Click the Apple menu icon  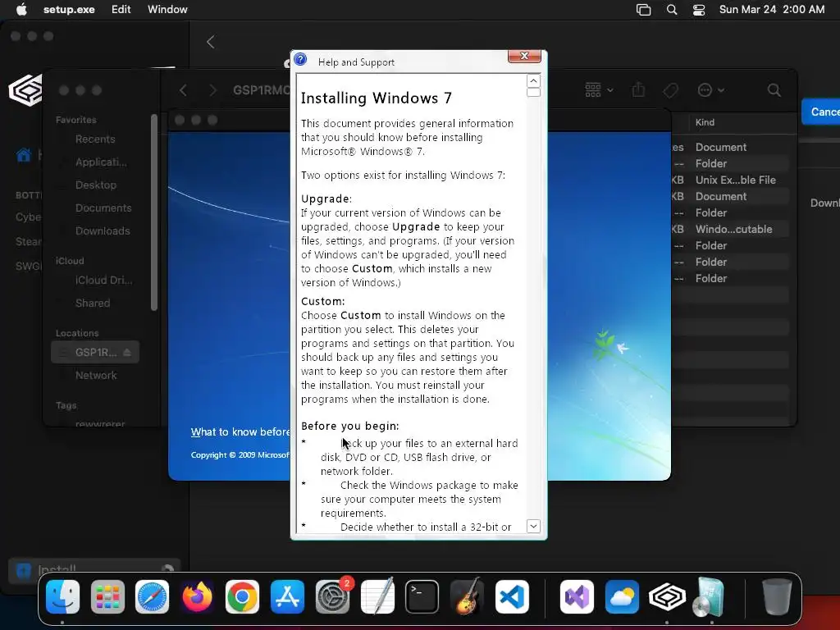[x=21, y=10]
